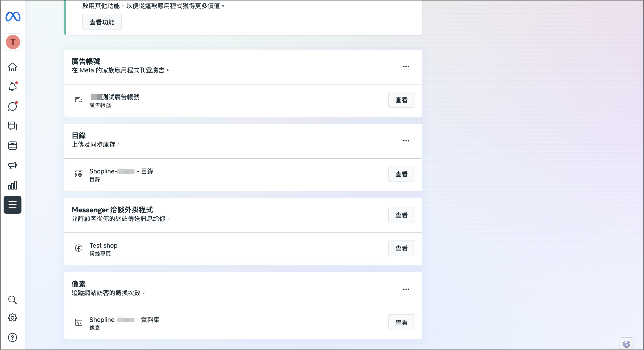Open Ads megaphone icon

pos(13,165)
